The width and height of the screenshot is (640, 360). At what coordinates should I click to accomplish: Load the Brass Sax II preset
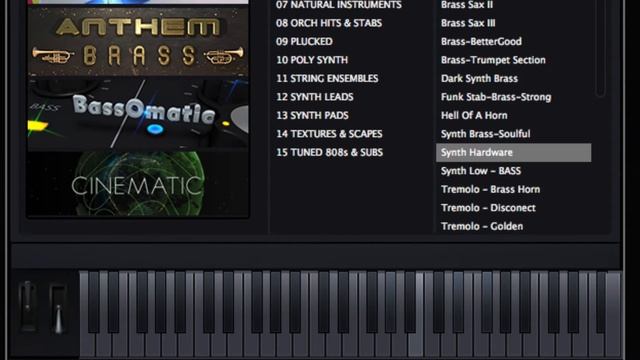(467, 5)
